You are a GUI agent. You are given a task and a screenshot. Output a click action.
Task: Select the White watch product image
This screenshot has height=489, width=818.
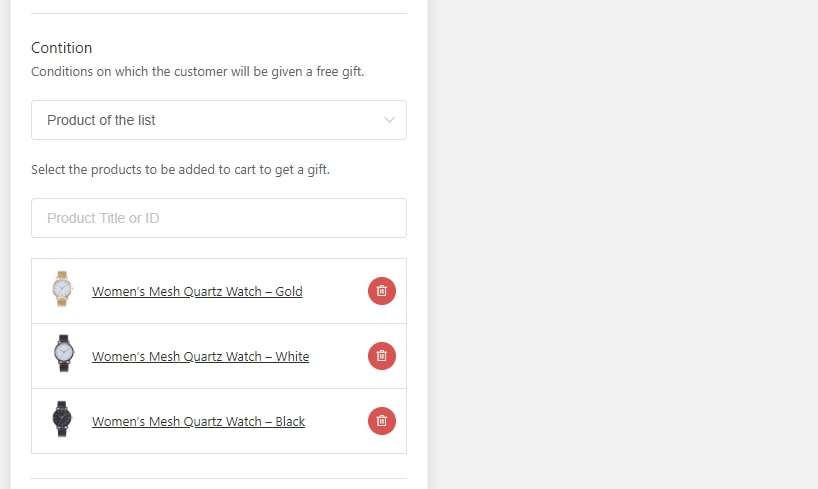click(x=63, y=355)
